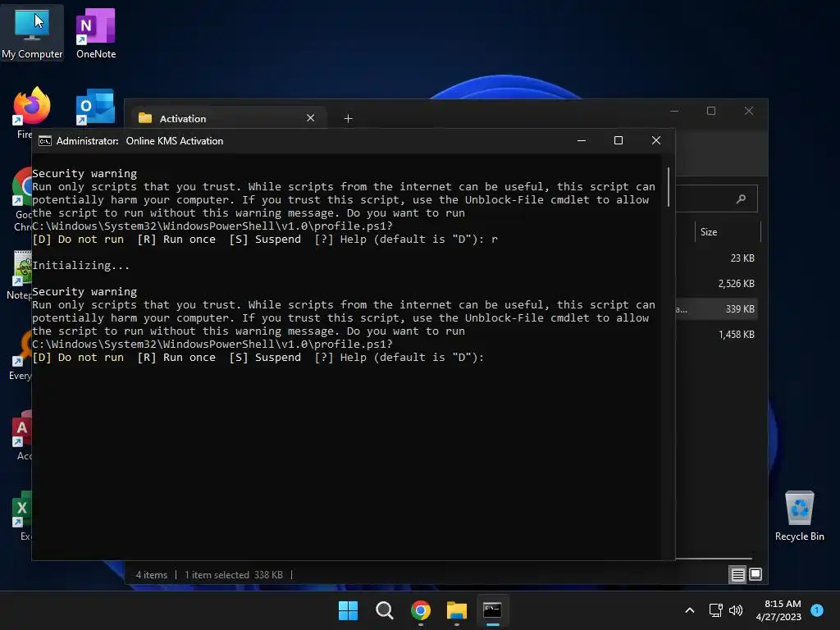Open the network status tray icon
This screenshot has width=840, height=630.
(x=715, y=610)
